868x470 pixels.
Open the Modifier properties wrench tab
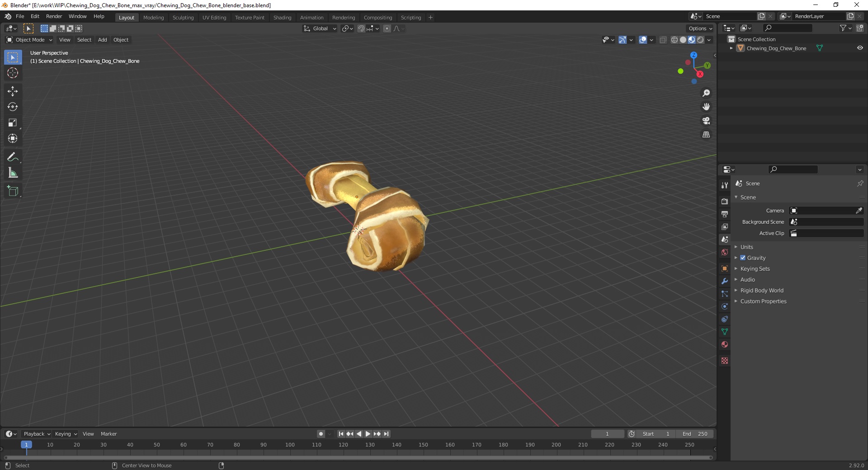click(x=725, y=281)
